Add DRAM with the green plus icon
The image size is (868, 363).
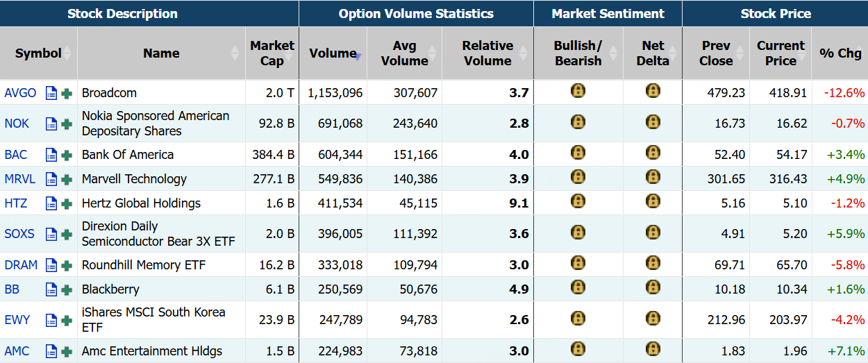(67, 265)
